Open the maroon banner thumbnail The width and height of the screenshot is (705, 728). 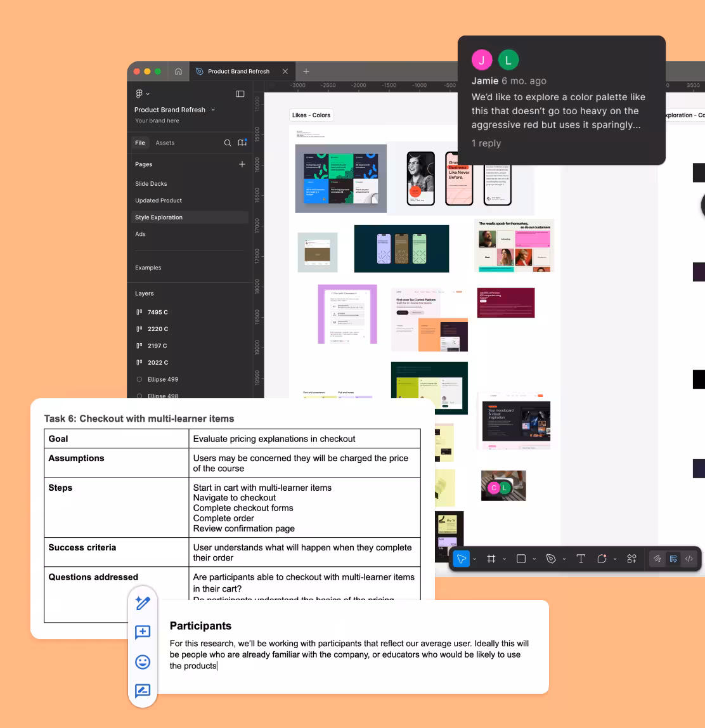point(506,302)
